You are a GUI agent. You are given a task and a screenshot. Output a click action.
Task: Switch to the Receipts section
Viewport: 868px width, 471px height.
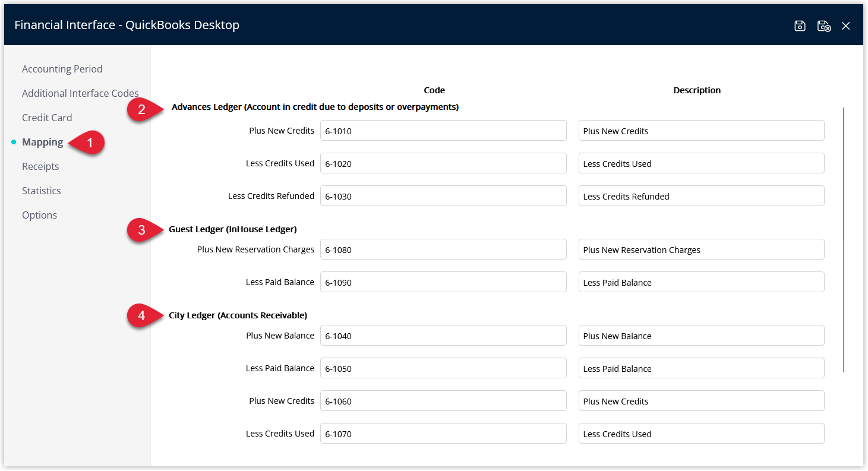[x=40, y=166]
